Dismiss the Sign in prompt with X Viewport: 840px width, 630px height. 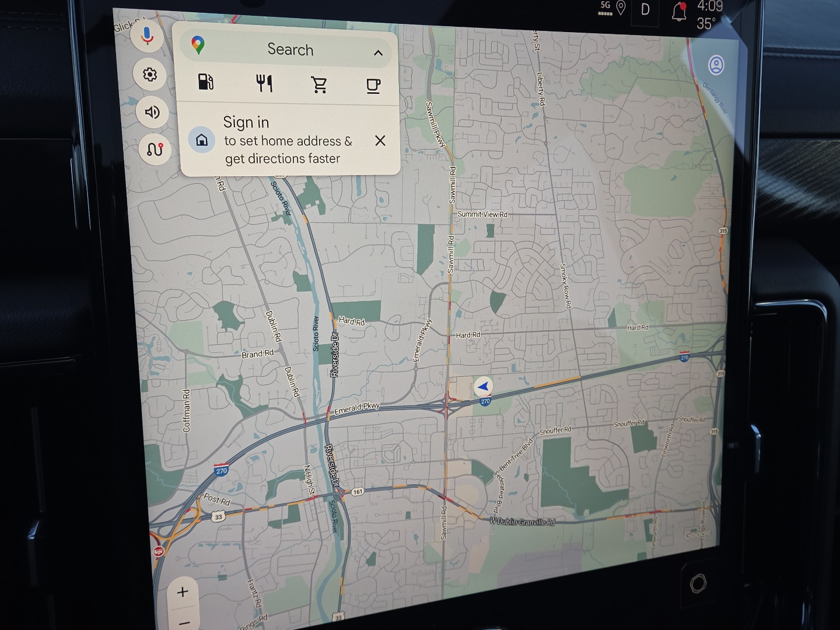380,141
